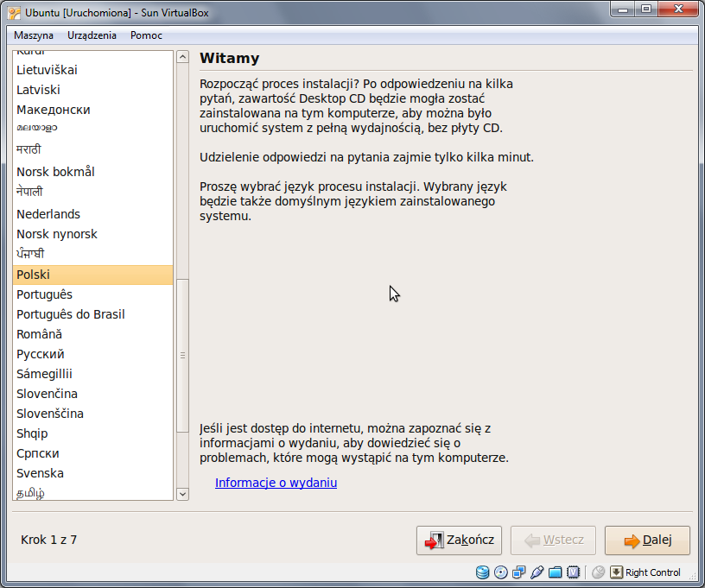Click the mouse integration status icon
The height and width of the screenshot is (588, 705).
[x=599, y=572]
